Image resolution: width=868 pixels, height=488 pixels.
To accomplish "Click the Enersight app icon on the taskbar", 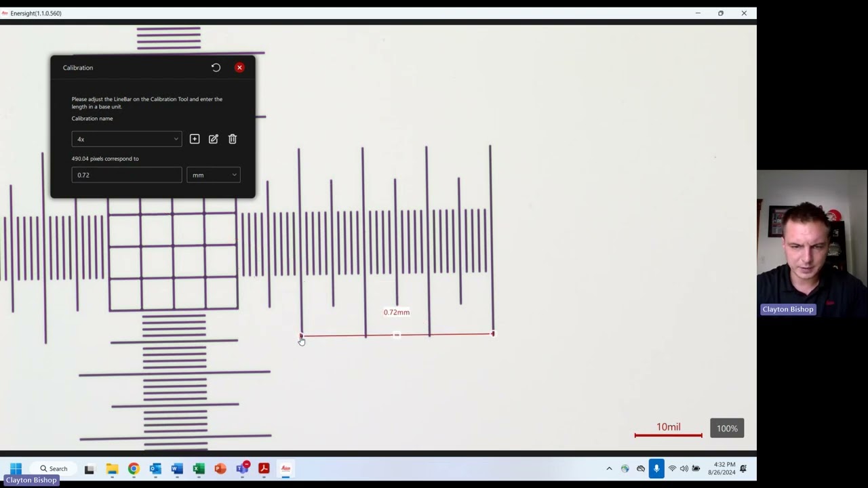I will pos(285,468).
